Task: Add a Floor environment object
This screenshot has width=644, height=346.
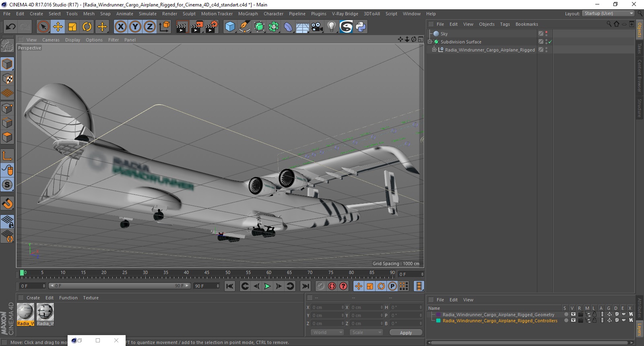Action: pos(302,27)
